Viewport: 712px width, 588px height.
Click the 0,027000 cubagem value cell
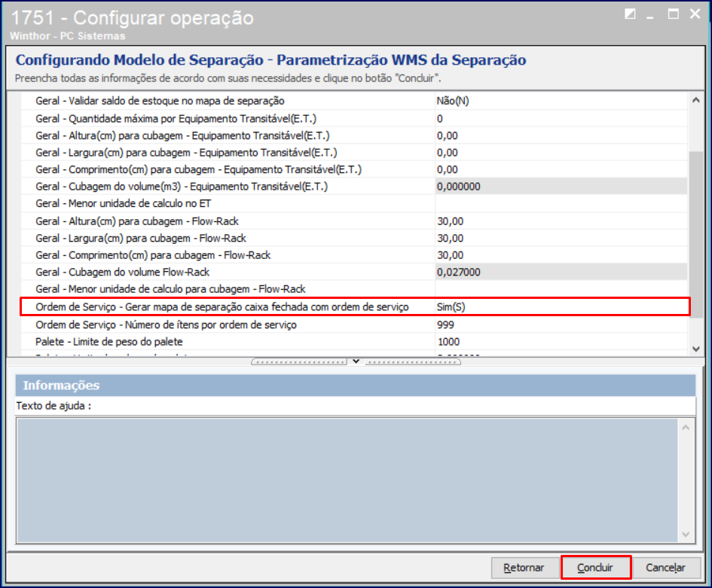click(561, 273)
